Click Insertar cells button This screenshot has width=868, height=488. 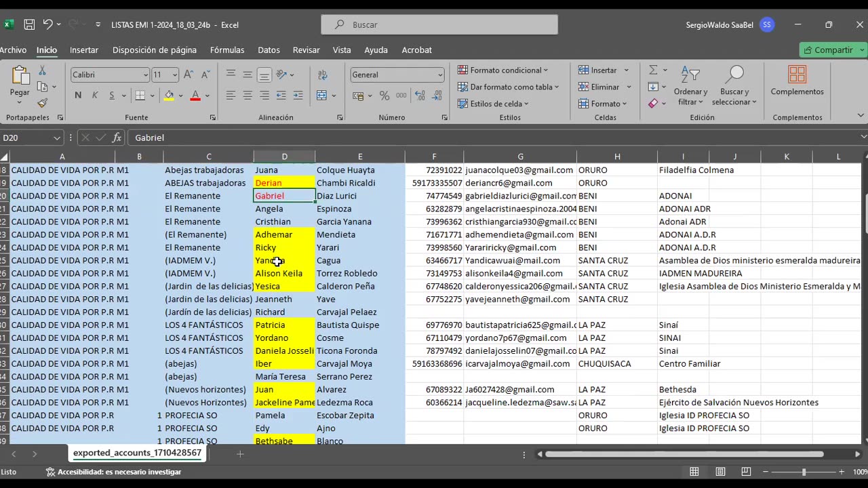(597, 70)
